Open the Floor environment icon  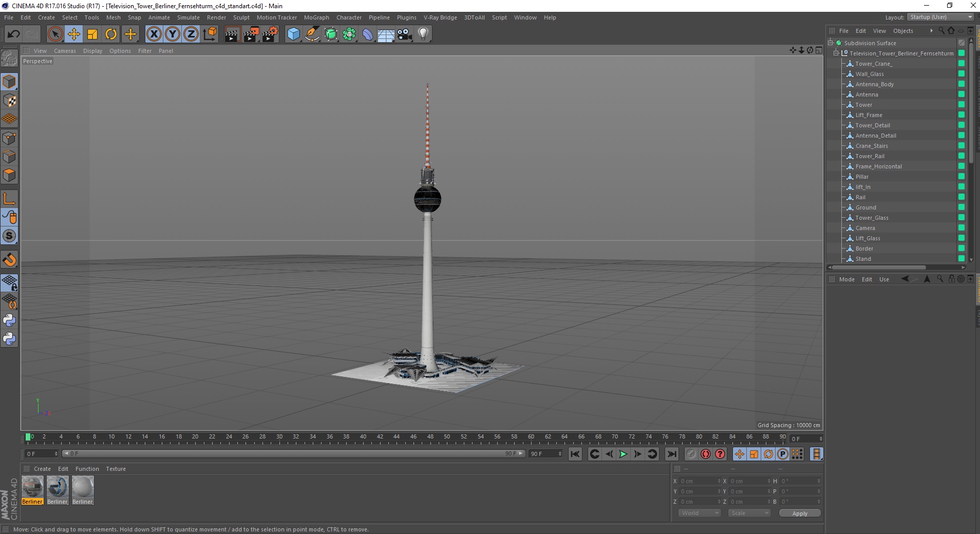tap(386, 34)
